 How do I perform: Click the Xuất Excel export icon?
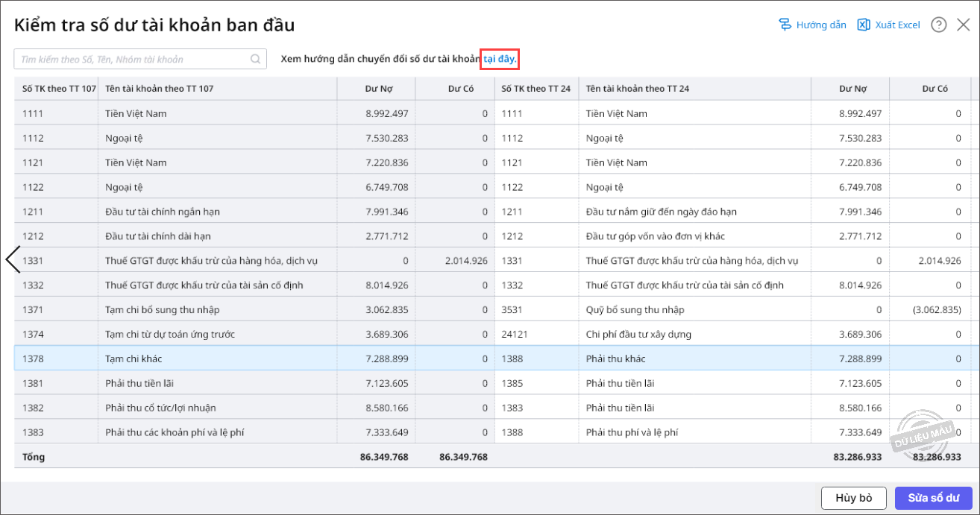click(864, 25)
